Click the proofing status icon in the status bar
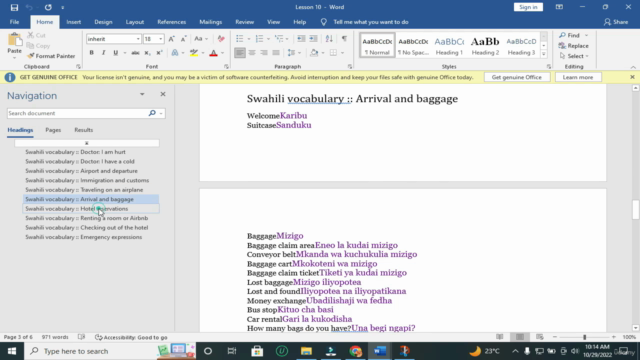The width and height of the screenshot is (640, 360). (82, 337)
